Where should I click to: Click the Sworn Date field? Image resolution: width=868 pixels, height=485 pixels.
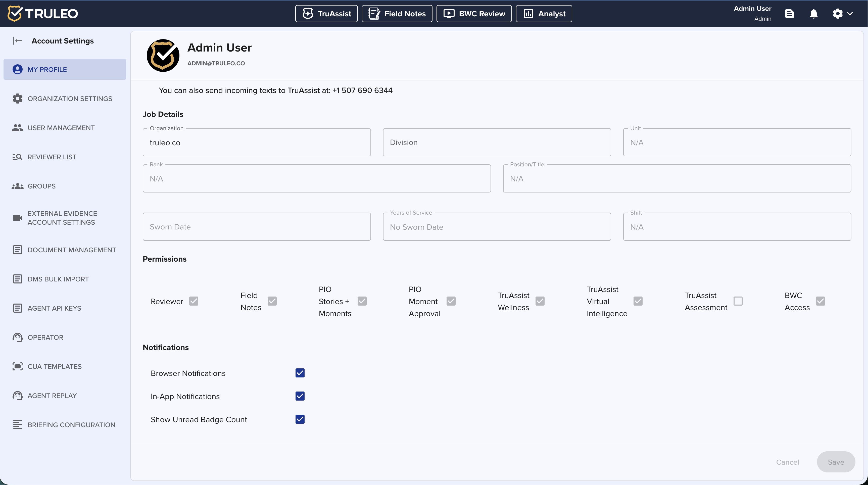pyautogui.click(x=257, y=226)
